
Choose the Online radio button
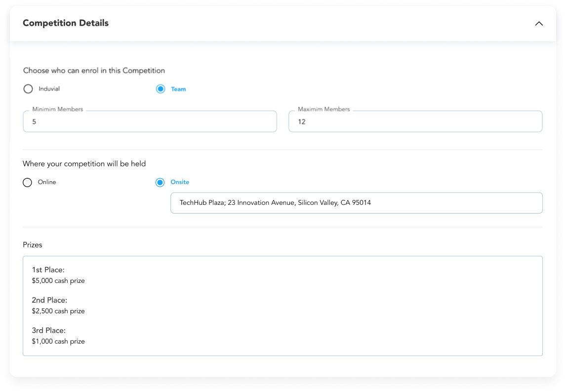click(28, 182)
